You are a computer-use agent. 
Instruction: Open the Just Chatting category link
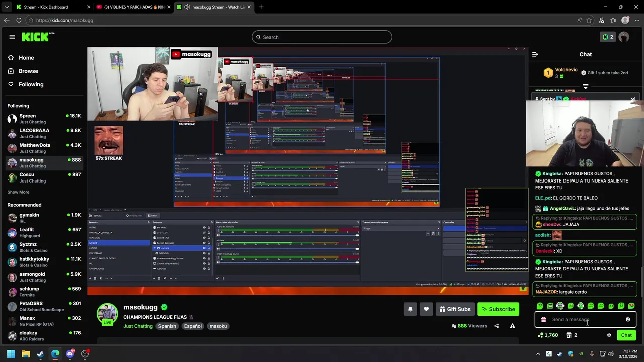(x=138, y=326)
